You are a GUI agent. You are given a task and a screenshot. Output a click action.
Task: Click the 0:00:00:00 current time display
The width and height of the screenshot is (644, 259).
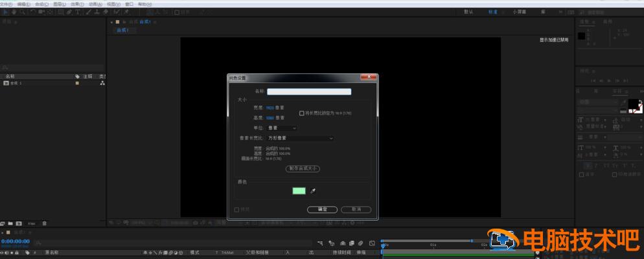[x=15, y=242]
